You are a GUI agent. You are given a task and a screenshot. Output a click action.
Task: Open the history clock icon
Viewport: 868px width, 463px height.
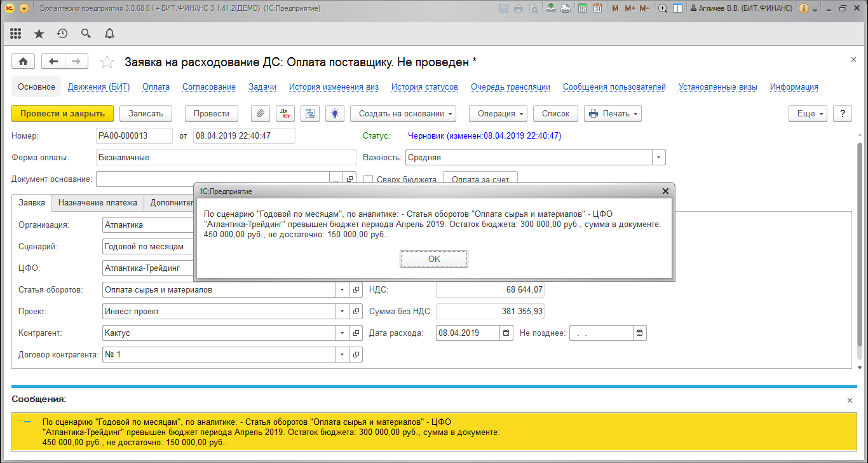pyautogui.click(x=62, y=34)
